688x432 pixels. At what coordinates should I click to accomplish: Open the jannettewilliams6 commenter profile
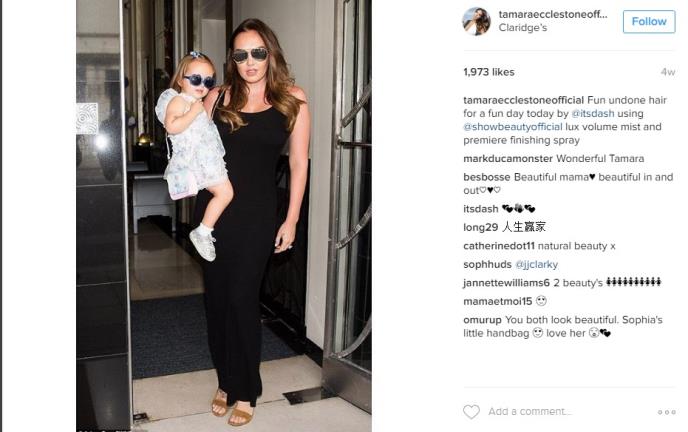pos(506,283)
